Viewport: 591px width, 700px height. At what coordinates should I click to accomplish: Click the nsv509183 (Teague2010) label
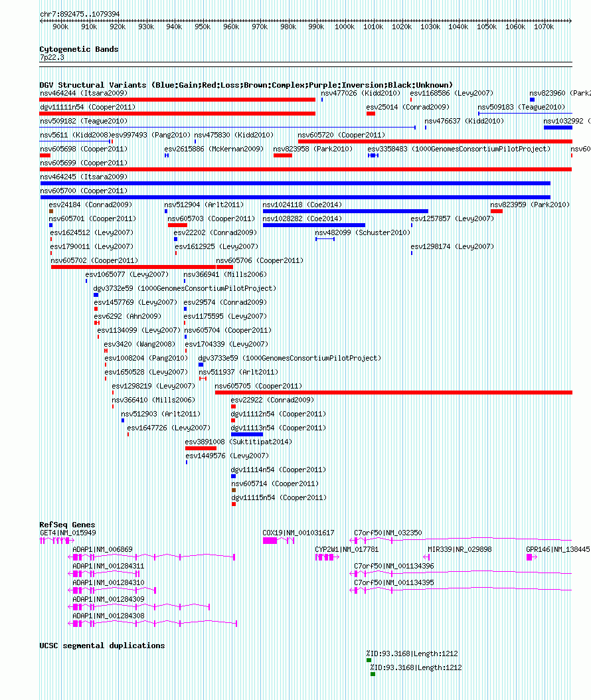(x=521, y=107)
